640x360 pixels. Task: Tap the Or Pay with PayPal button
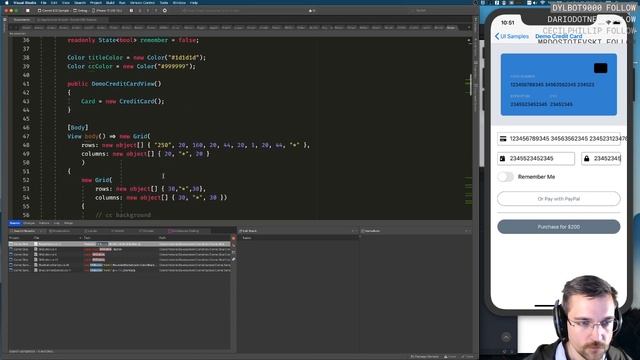coord(558,199)
